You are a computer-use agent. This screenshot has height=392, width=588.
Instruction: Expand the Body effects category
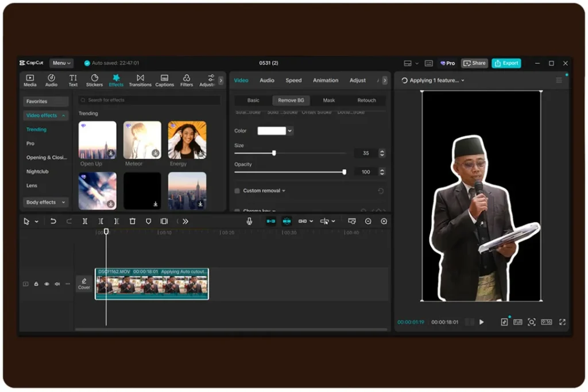pos(63,203)
